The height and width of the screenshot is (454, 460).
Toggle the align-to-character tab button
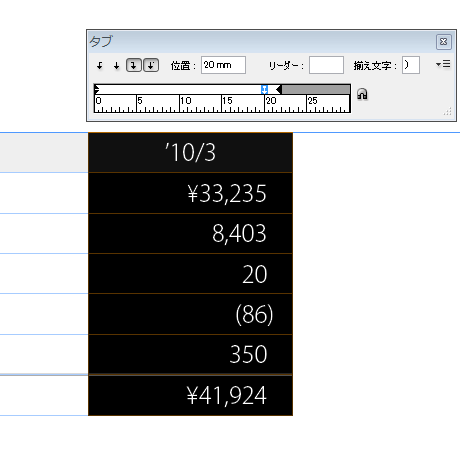coord(151,65)
